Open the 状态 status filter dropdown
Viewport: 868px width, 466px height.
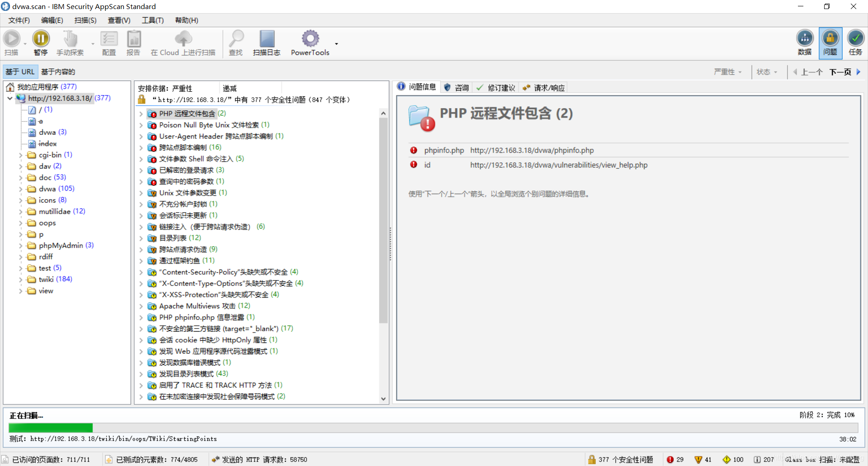[767, 72]
